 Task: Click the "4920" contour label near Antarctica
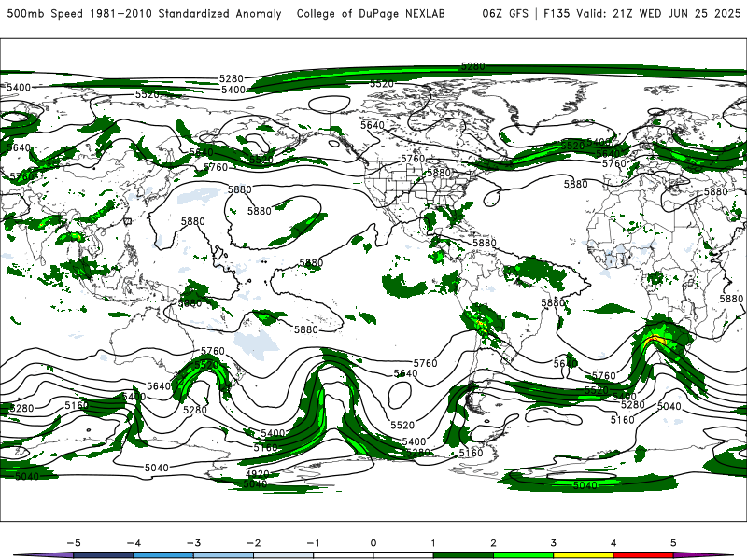258,474
